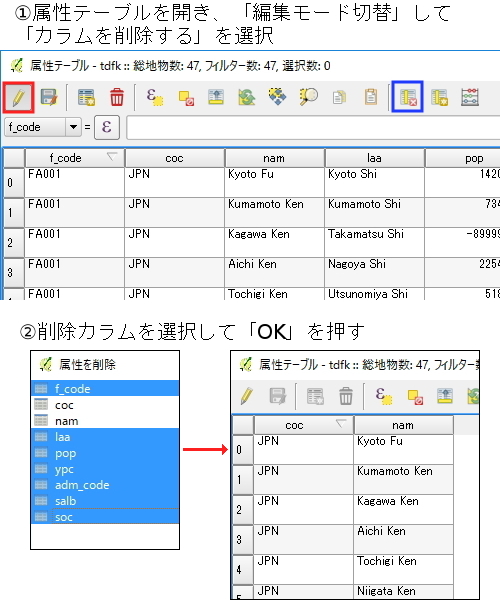
Task: Click invert selection icon in upper toolbar
Action: coord(247,97)
